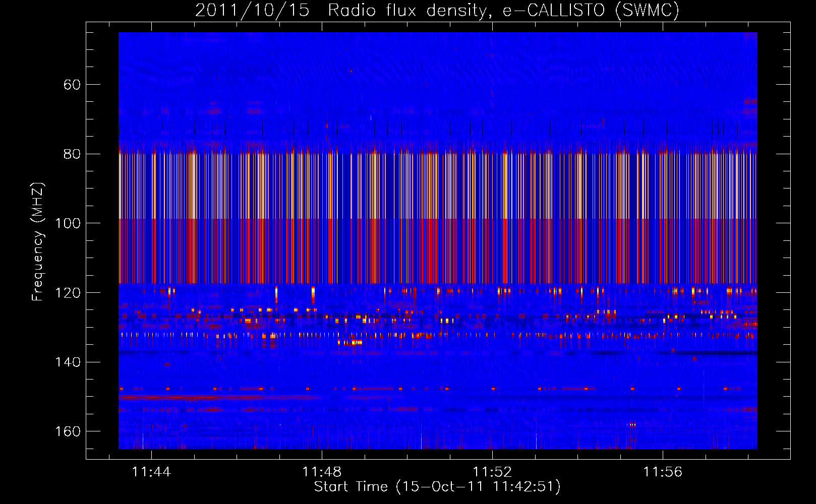Click the 11:52 time tick label
Screen dimensions: 816x504
492,472
